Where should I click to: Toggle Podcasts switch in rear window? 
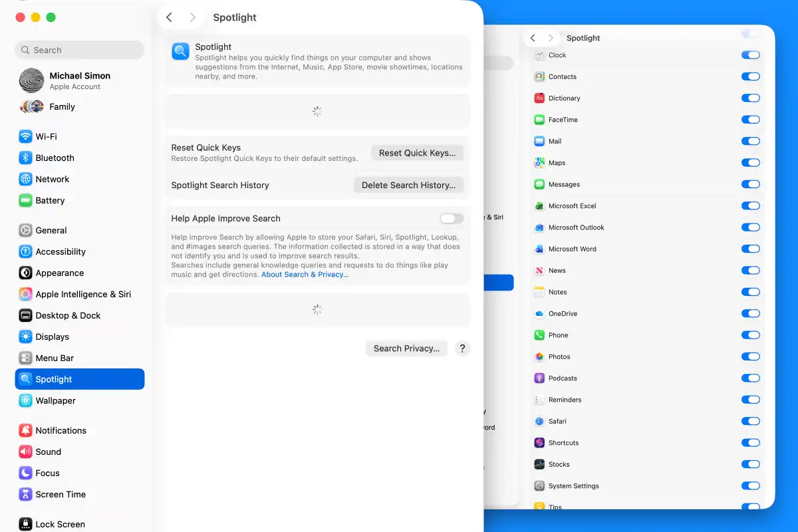pyautogui.click(x=750, y=378)
